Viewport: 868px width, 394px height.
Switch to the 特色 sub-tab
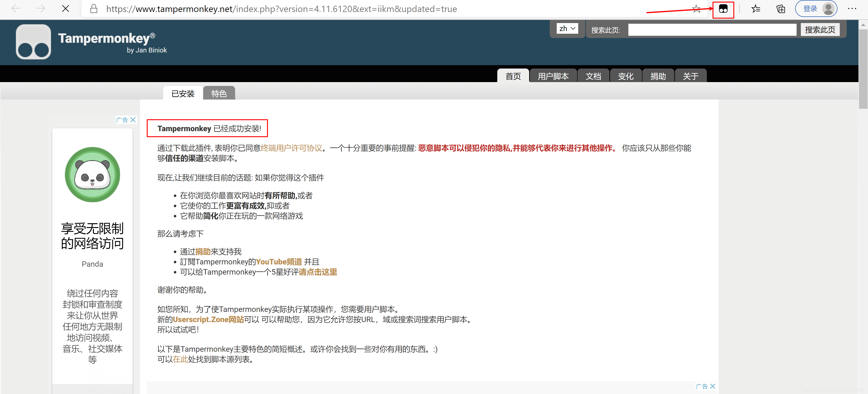pyautogui.click(x=219, y=93)
